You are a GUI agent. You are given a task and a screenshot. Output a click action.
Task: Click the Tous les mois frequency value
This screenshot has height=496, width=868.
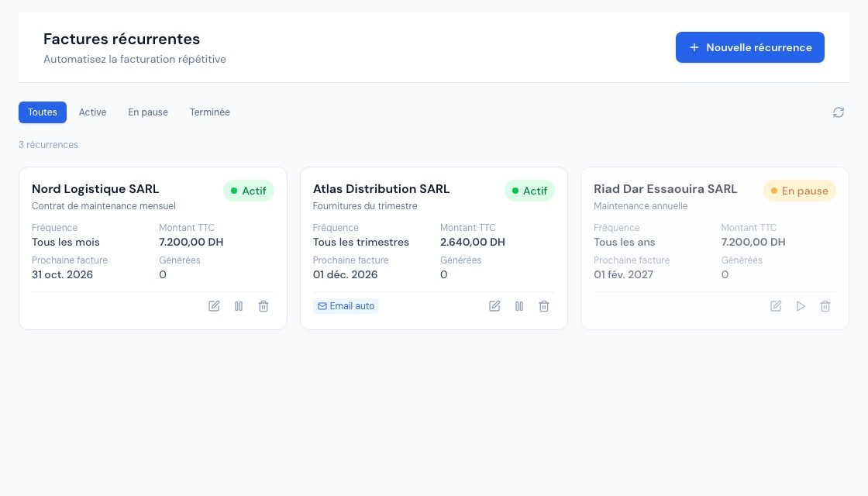65,242
